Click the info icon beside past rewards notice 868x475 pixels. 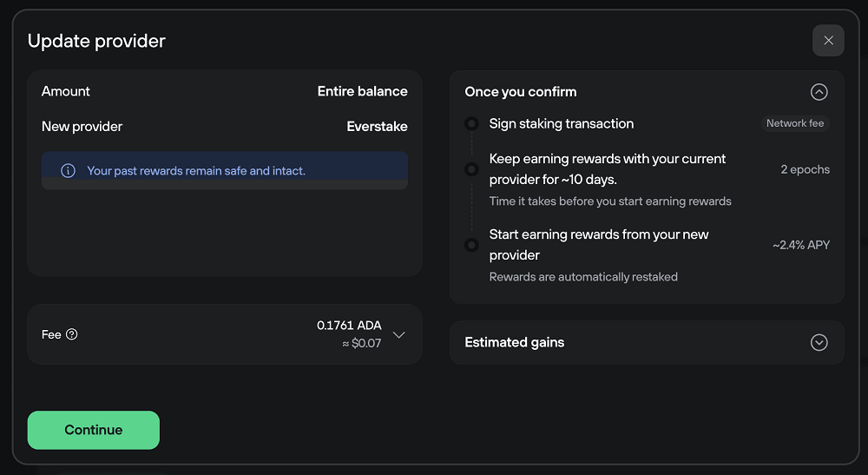[x=68, y=170]
